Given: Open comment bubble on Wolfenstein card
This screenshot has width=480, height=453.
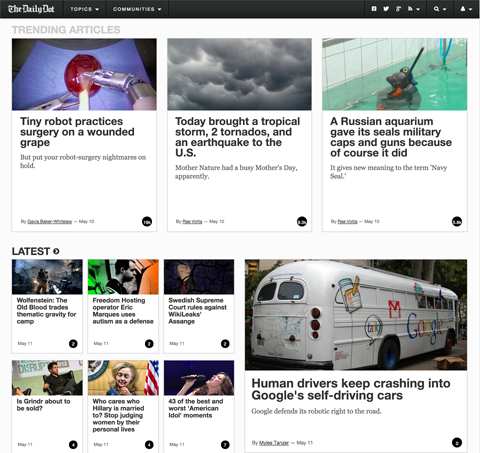Looking at the screenshot, I should click(x=73, y=344).
